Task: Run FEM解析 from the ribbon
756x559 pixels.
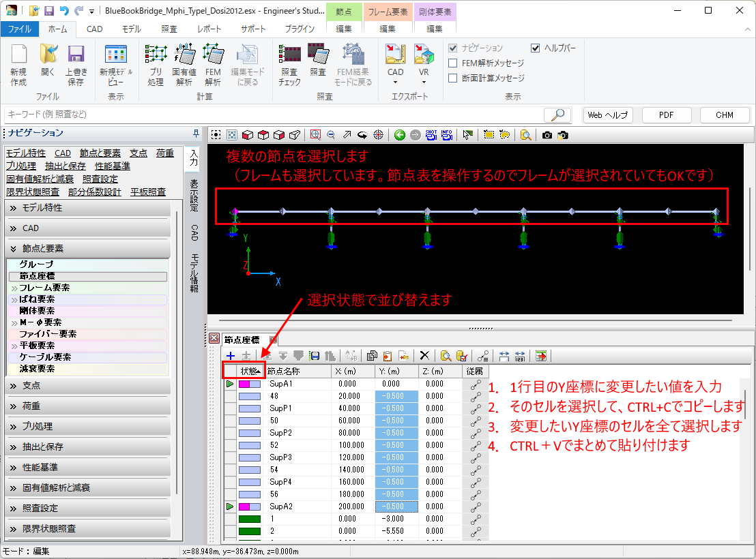Action: [x=213, y=65]
